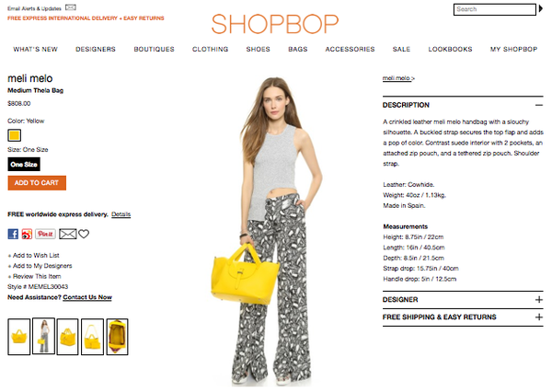552x392 pixels.
Task: Click into the Search field
Action: 495,9
